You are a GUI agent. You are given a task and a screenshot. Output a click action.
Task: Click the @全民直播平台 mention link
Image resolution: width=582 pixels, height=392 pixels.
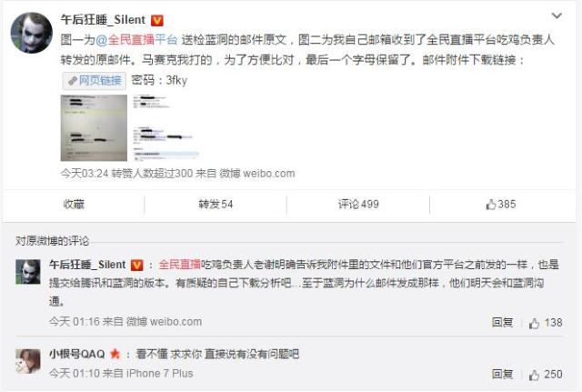click(x=136, y=39)
